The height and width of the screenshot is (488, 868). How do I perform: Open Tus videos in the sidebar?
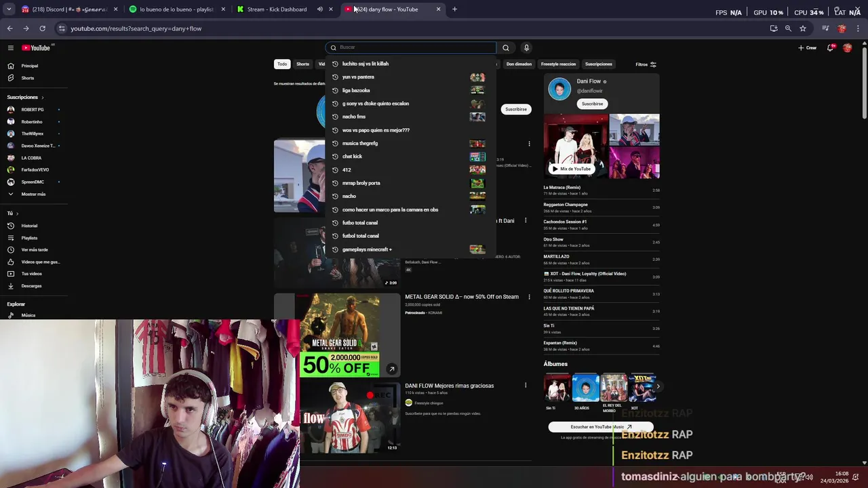tap(31, 274)
